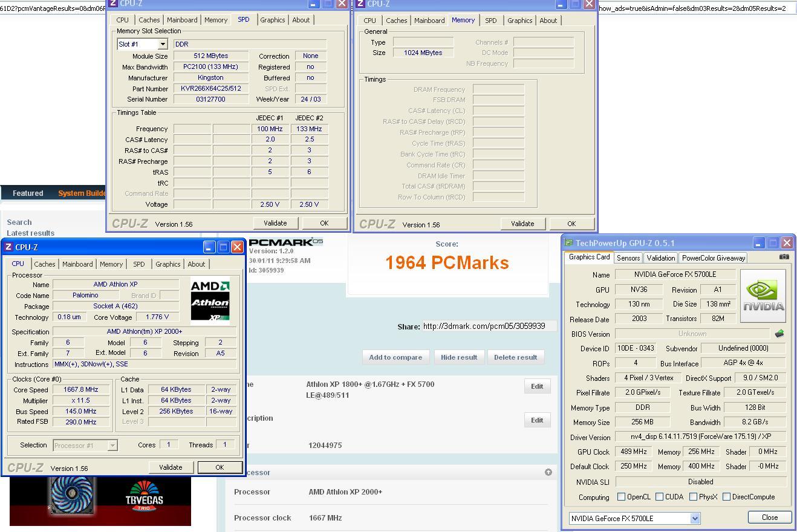Click the Delete result button
The width and height of the screenshot is (797, 532).
pos(516,357)
